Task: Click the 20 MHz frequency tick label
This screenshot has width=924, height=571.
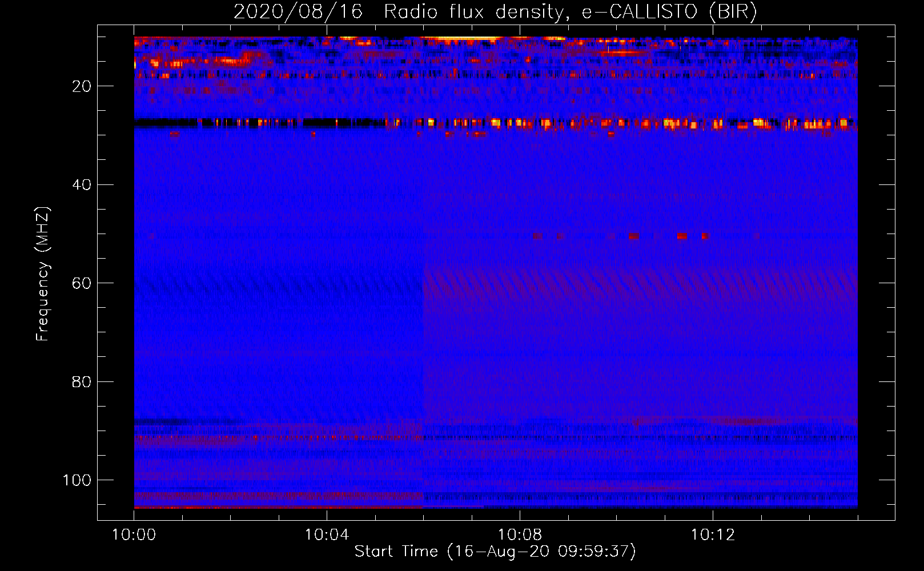Action: click(x=82, y=86)
